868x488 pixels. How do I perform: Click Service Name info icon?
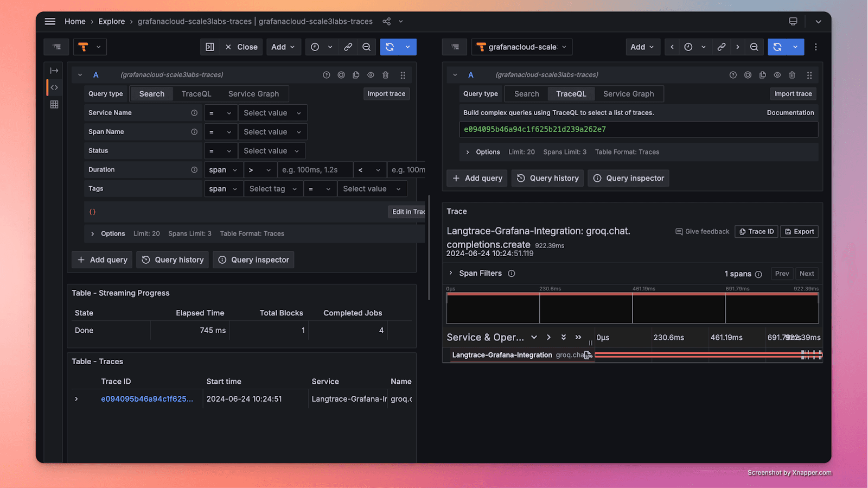coord(194,113)
